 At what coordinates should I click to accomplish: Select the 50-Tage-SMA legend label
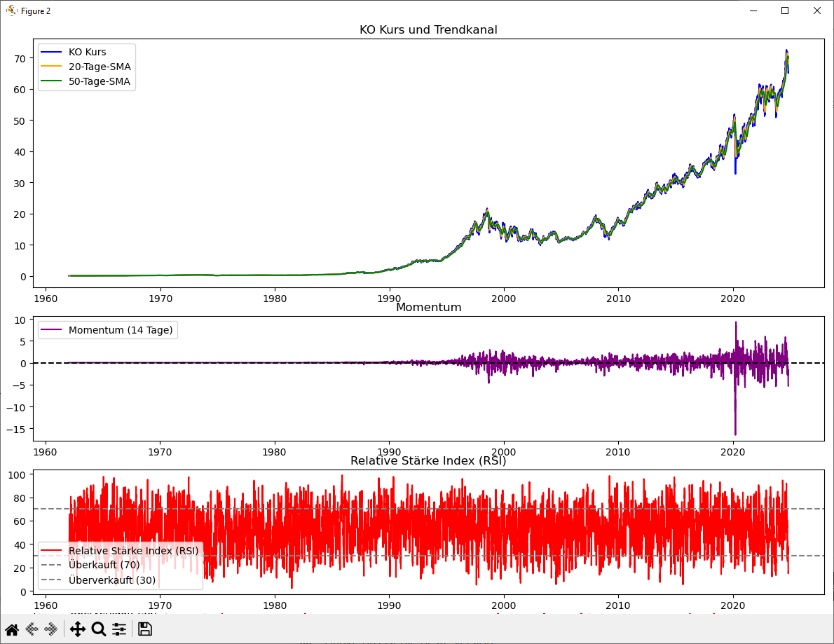(100, 81)
